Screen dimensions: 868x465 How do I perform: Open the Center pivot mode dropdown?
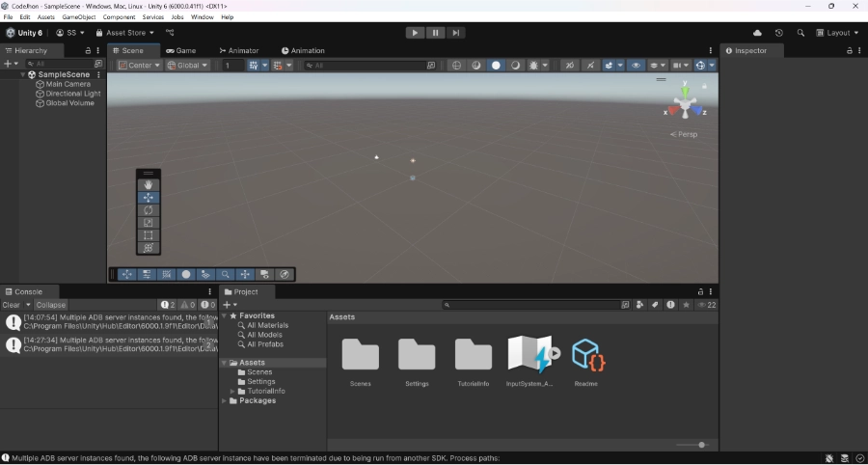tap(140, 66)
